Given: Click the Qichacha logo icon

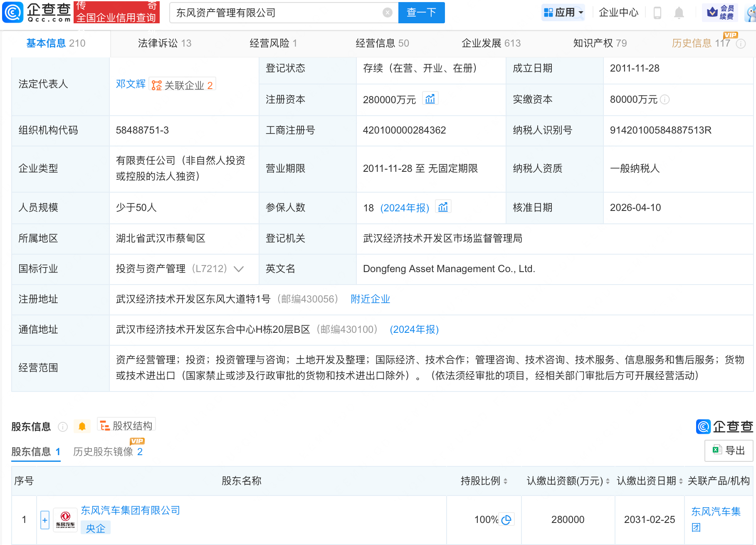Looking at the screenshot, I should point(13,12).
